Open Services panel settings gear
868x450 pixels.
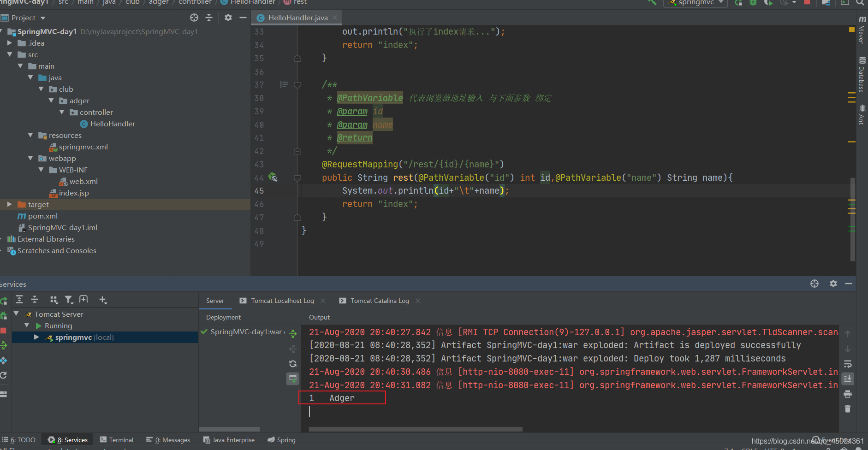click(833, 284)
